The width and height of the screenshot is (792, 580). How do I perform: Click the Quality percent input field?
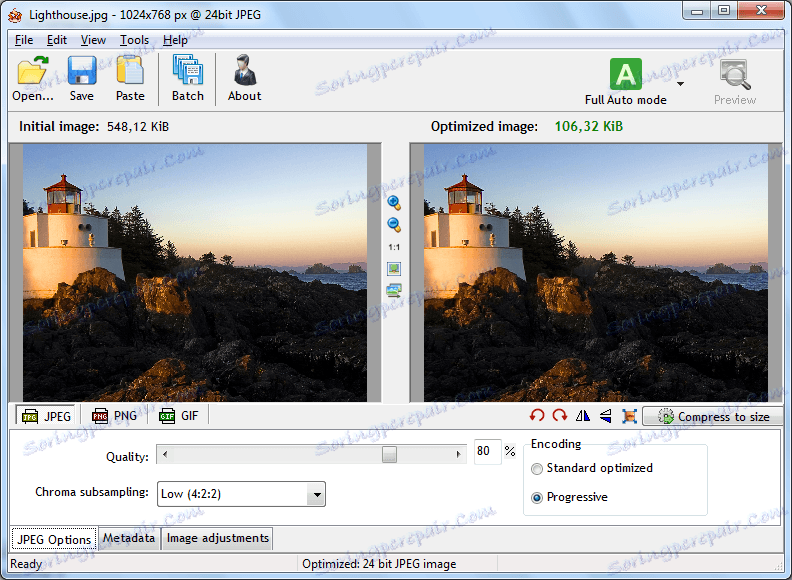coord(487,451)
